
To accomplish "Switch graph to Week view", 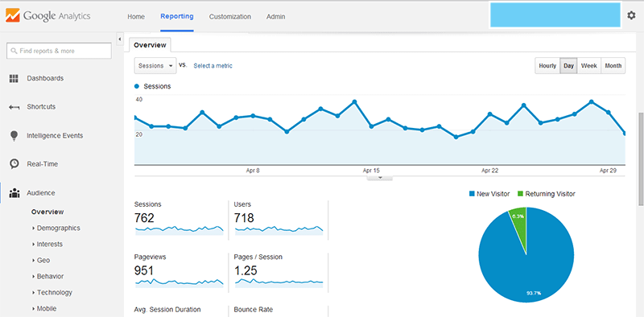I will coord(589,66).
